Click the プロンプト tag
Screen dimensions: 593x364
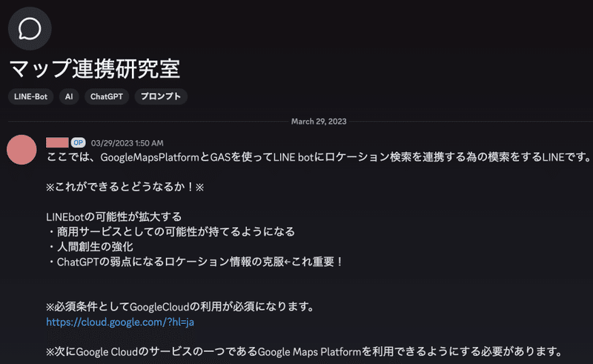coord(161,96)
